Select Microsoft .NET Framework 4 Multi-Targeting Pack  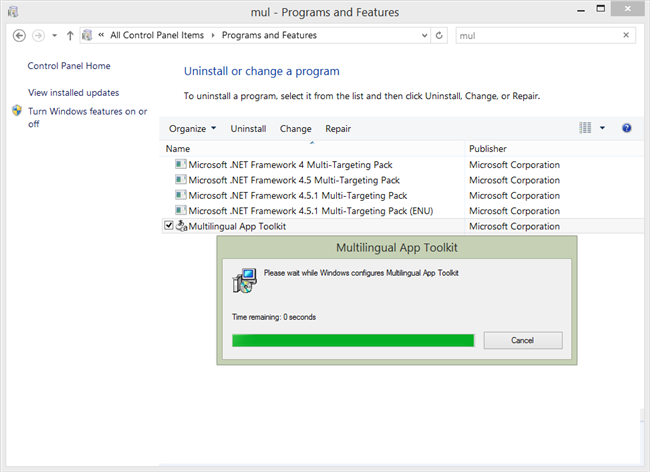tap(290, 165)
